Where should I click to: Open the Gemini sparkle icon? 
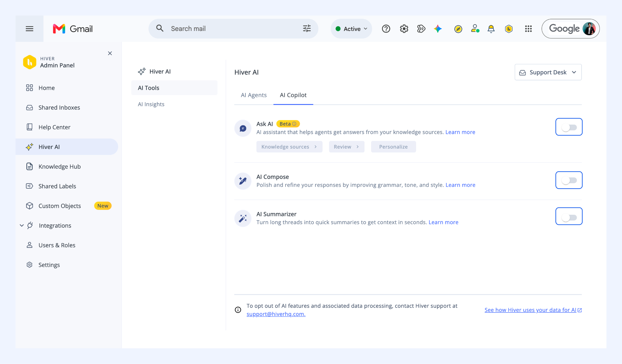(x=438, y=29)
